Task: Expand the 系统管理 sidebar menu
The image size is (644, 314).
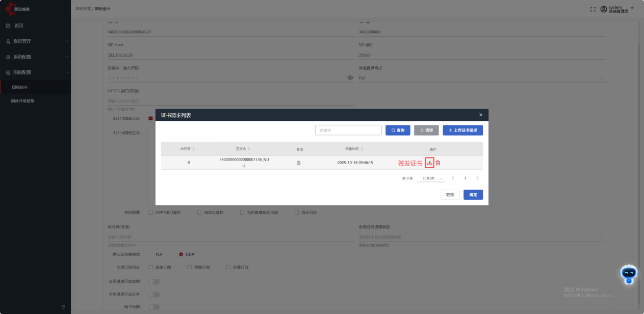Action: point(35,41)
